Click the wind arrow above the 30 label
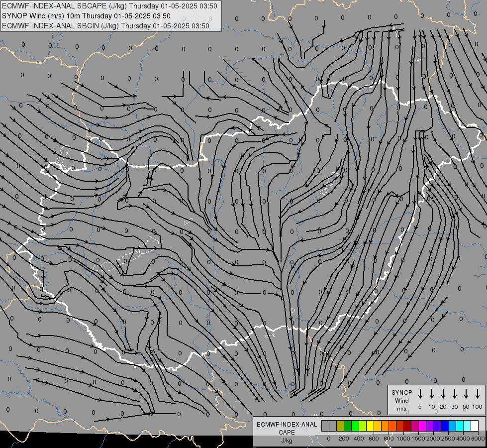Viewport: 487px width, 448px height. pos(454,394)
